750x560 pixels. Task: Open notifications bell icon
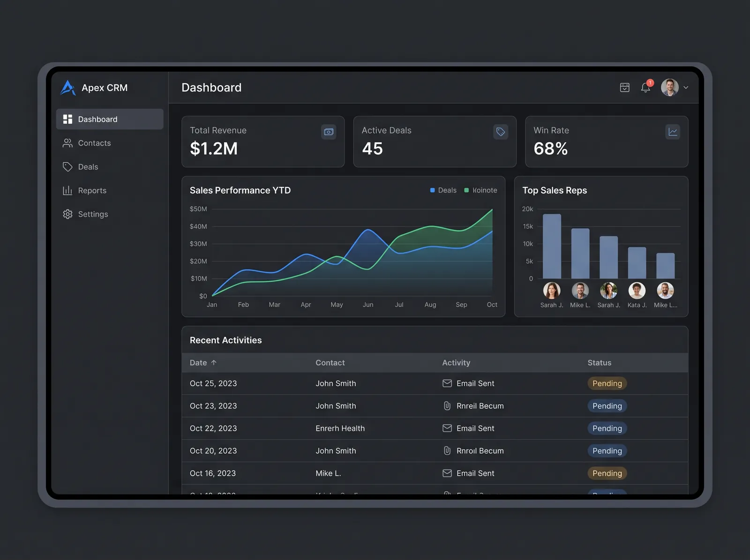(x=645, y=88)
